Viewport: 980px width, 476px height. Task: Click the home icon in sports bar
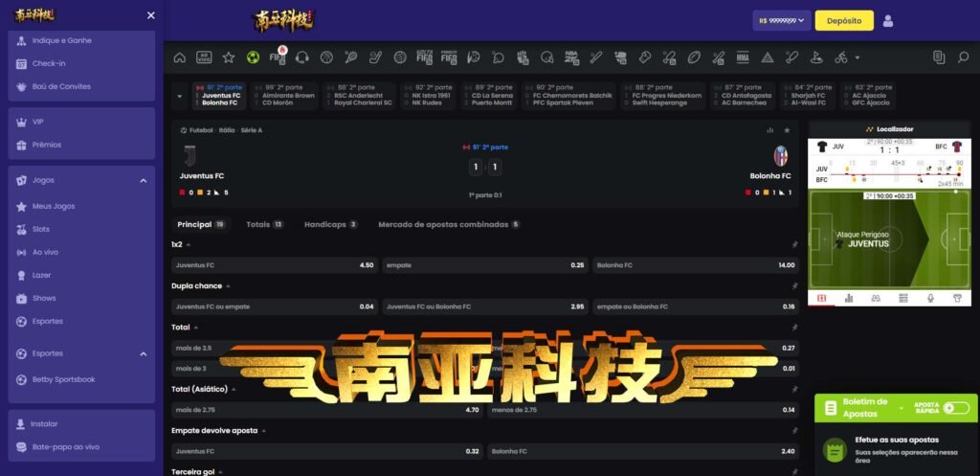click(x=179, y=57)
